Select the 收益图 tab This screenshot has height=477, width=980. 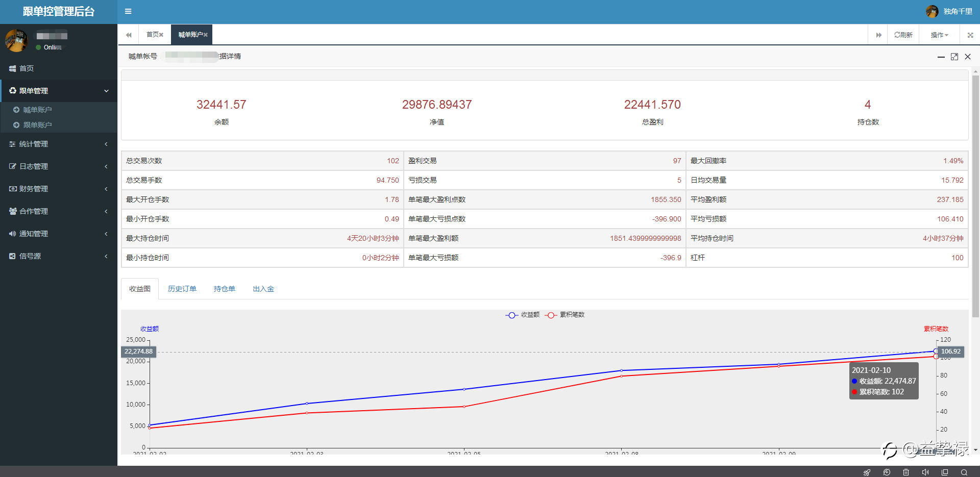click(140, 289)
